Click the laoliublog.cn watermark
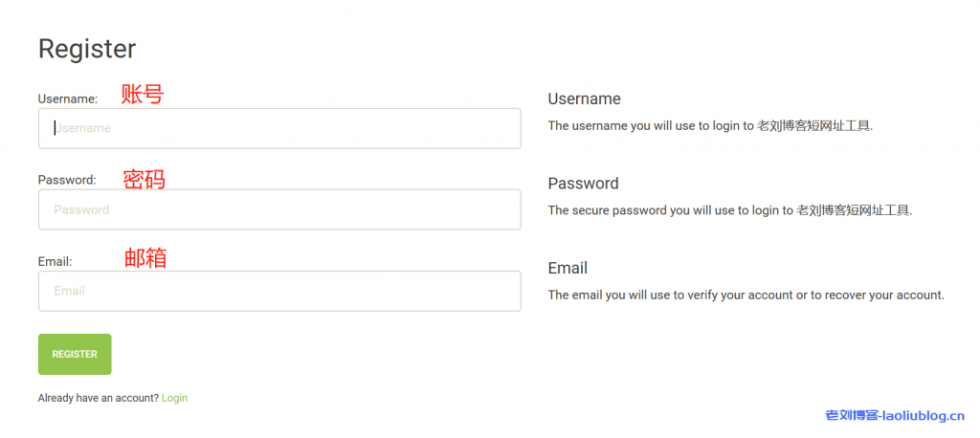Image resolution: width=980 pixels, height=438 pixels. [x=895, y=415]
